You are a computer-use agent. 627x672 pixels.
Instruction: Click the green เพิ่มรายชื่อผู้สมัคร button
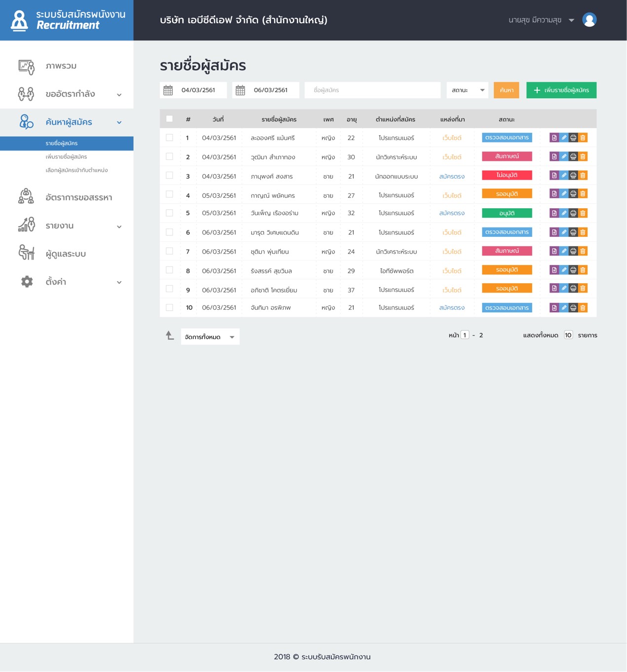(x=561, y=90)
